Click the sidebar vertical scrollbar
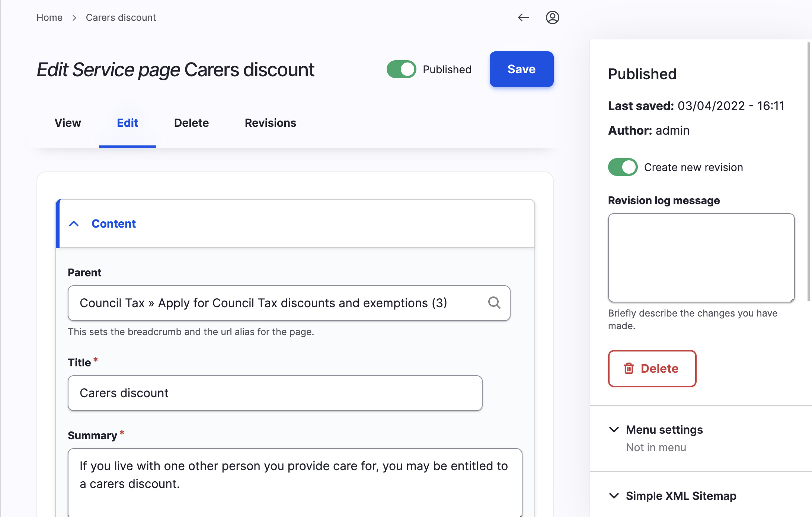Image resolution: width=812 pixels, height=517 pixels. (808, 171)
